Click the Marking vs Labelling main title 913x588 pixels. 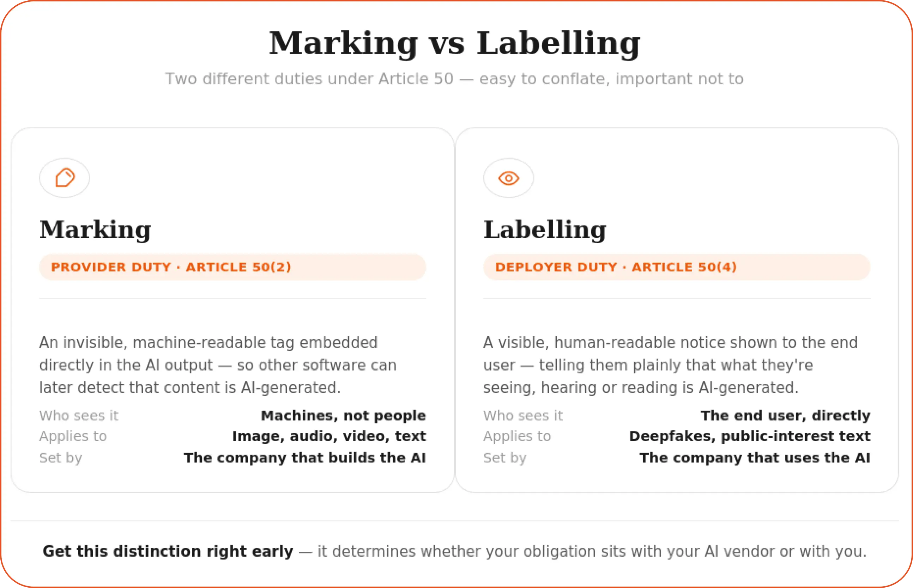tap(455, 43)
